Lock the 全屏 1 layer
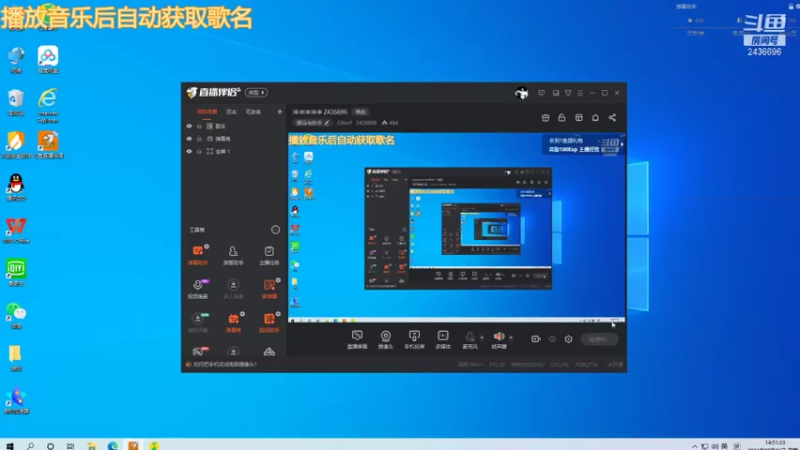Image resolution: width=800 pixels, height=450 pixels. click(199, 152)
